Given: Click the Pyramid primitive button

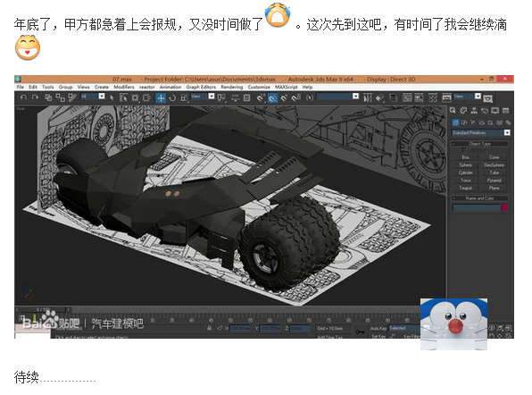Looking at the screenshot, I should (494, 181).
